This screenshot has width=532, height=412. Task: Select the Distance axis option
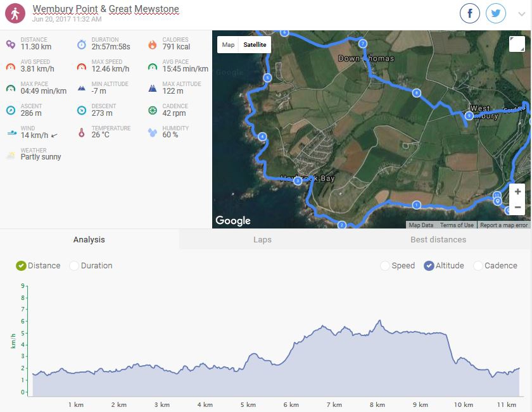[21, 266]
